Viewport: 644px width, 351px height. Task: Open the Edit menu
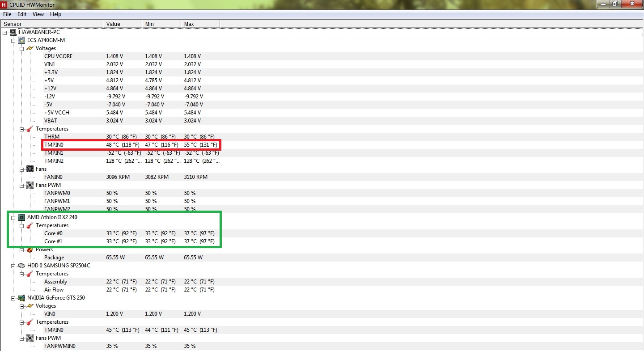point(22,14)
